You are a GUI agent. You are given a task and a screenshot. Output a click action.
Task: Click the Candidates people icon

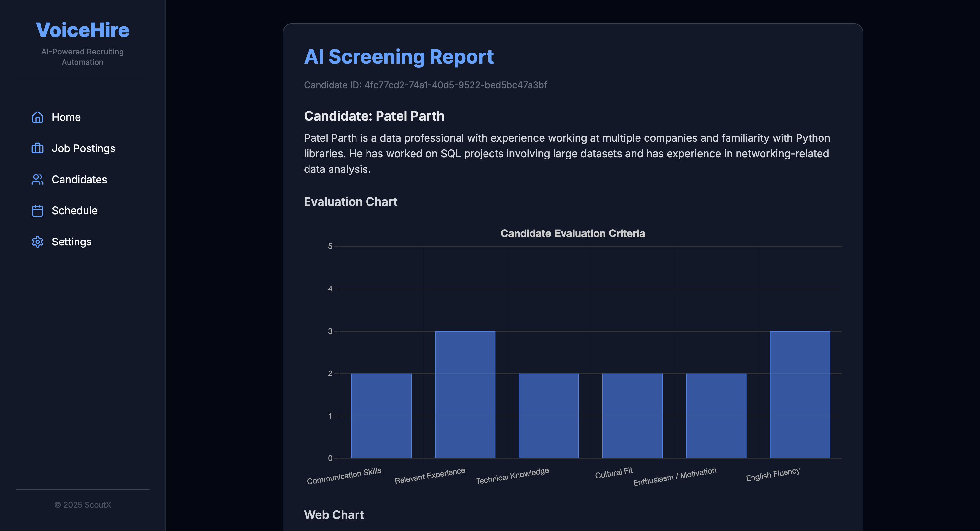pos(37,180)
